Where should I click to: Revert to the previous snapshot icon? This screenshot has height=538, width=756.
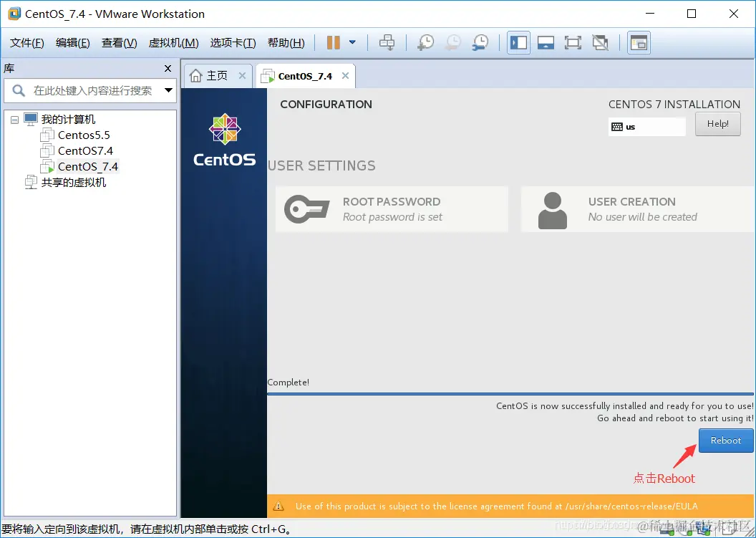click(x=452, y=42)
